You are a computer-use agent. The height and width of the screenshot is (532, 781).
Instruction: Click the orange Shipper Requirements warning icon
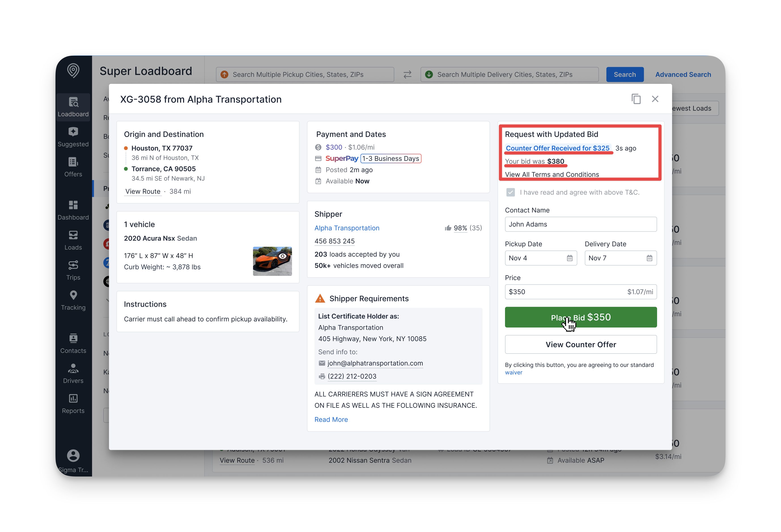320,298
